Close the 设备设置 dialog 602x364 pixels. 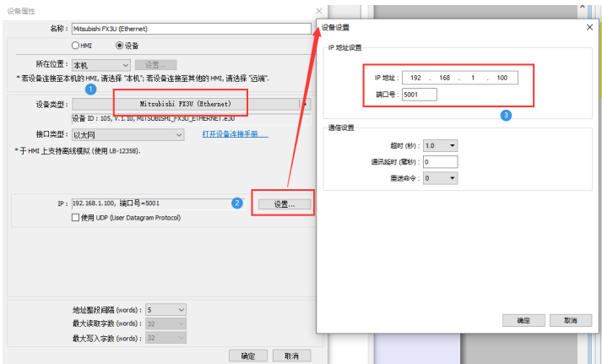pyautogui.click(x=589, y=27)
